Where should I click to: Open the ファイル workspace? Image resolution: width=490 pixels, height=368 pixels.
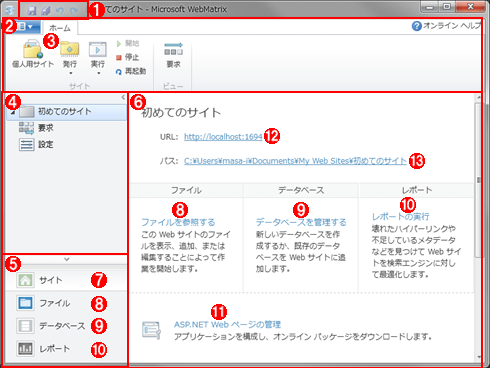coord(66,303)
